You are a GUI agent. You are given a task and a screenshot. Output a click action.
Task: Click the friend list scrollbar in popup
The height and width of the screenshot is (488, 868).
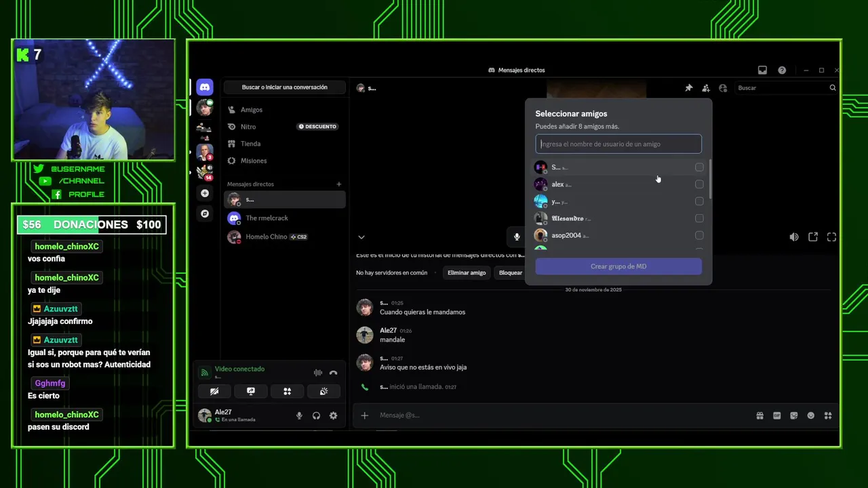click(711, 180)
